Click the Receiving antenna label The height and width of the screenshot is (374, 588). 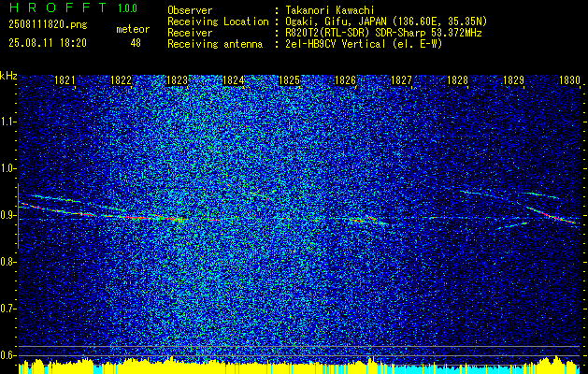pos(215,44)
